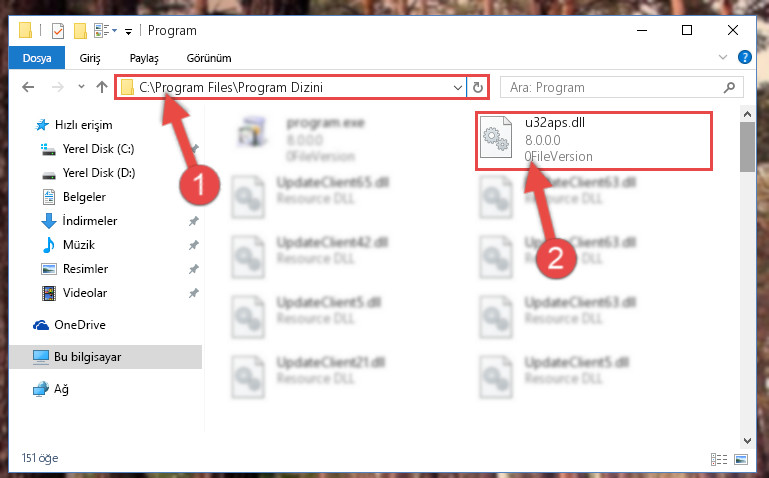Select the u32aps.dll file
The width and height of the screenshot is (769, 478).
click(593, 141)
